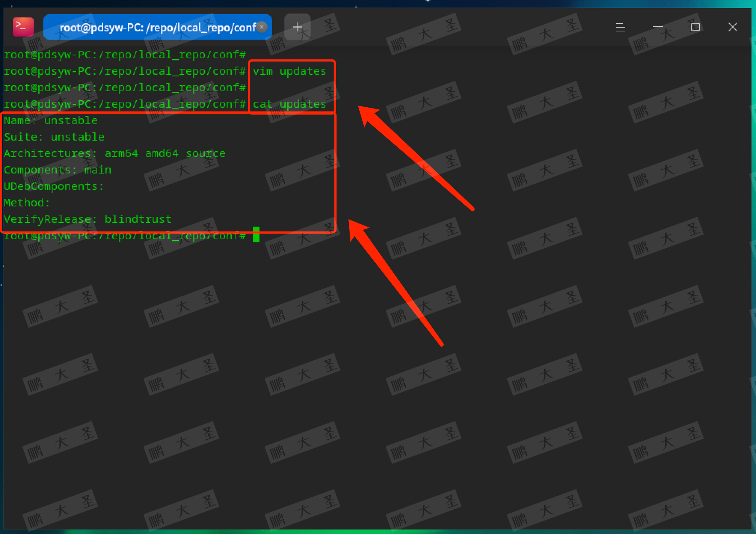Open a new terminal tab with plus
This screenshot has height=534, width=756.
click(x=297, y=27)
